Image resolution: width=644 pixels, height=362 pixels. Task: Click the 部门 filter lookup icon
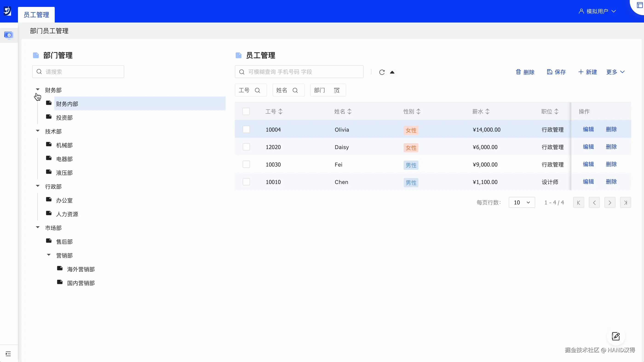337,90
